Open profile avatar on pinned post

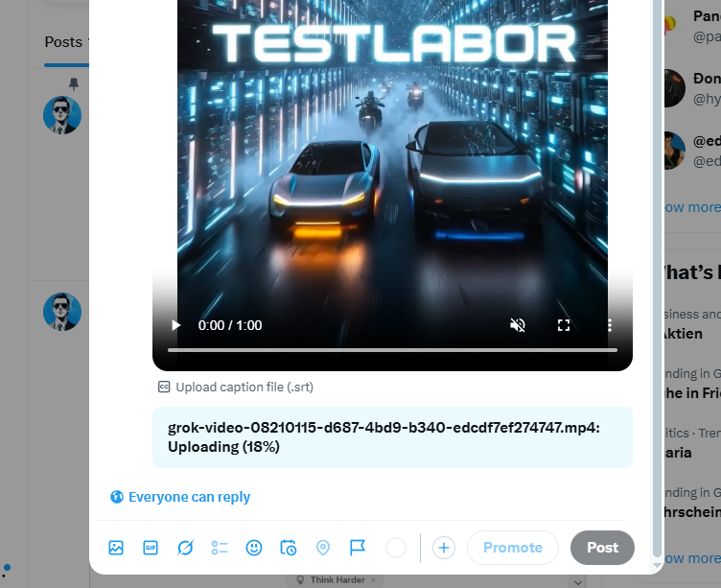click(x=62, y=115)
